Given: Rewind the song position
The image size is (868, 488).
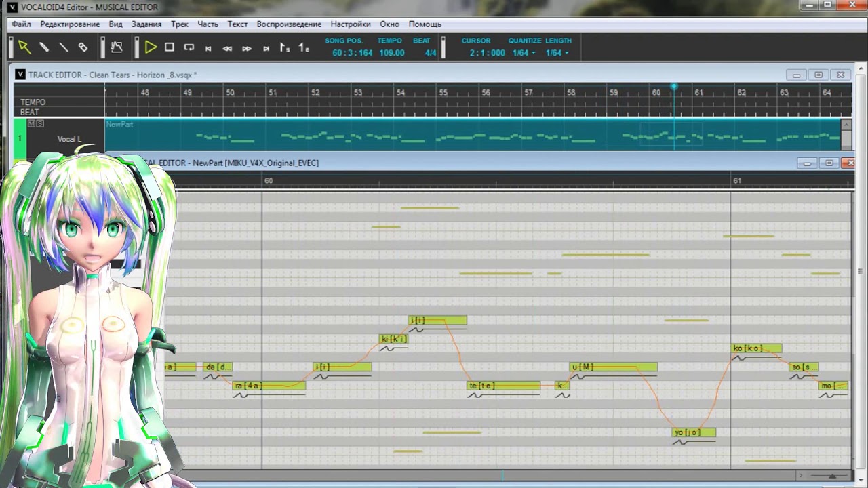Looking at the screenshot, I should [227, 48].
